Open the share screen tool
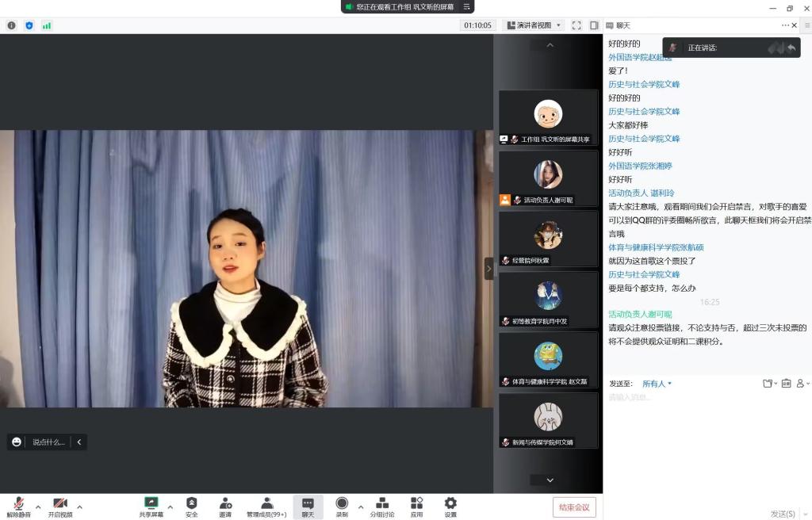The width and height of the screenshot is (812, 520). coord(151,507)
